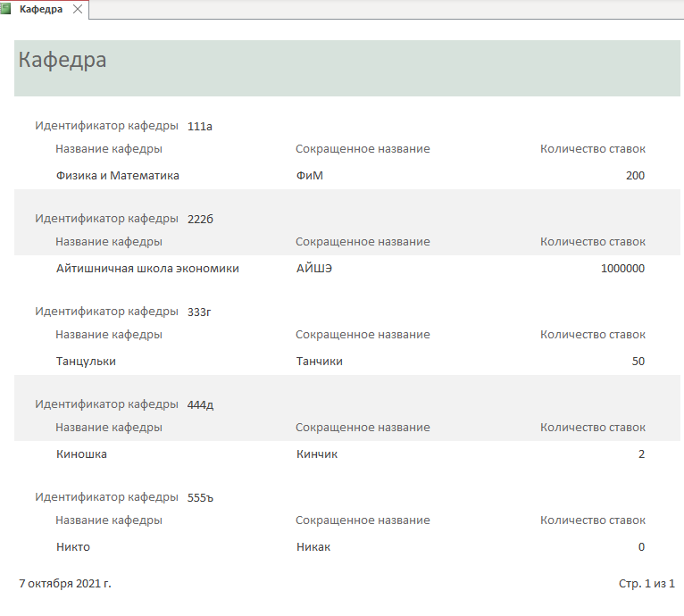Click Название кафедры label above Киношка
Viewport: 684px width, 616px height.
tap(109, 428)
